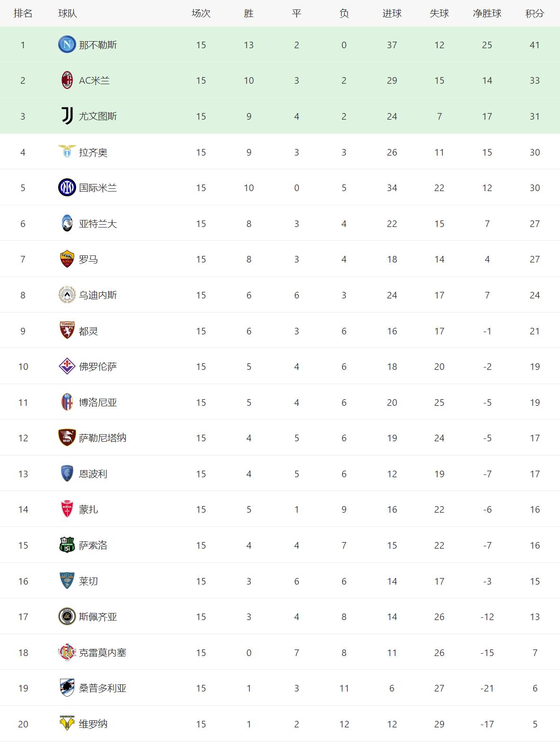
Task: Click the 排名 column header
Action: (x=23, y=13)
